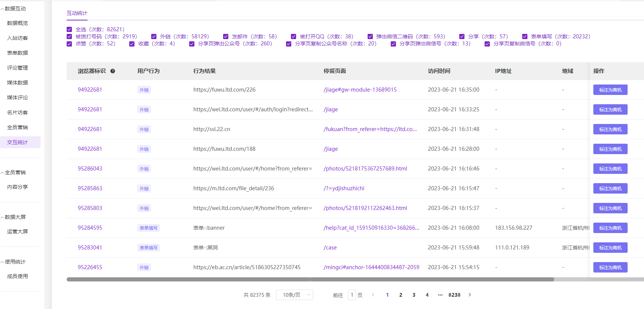644x309 pixels.
Task: Open 表单数据 in the sidebar
Action: pyautogui.click(x=18, y=53)
